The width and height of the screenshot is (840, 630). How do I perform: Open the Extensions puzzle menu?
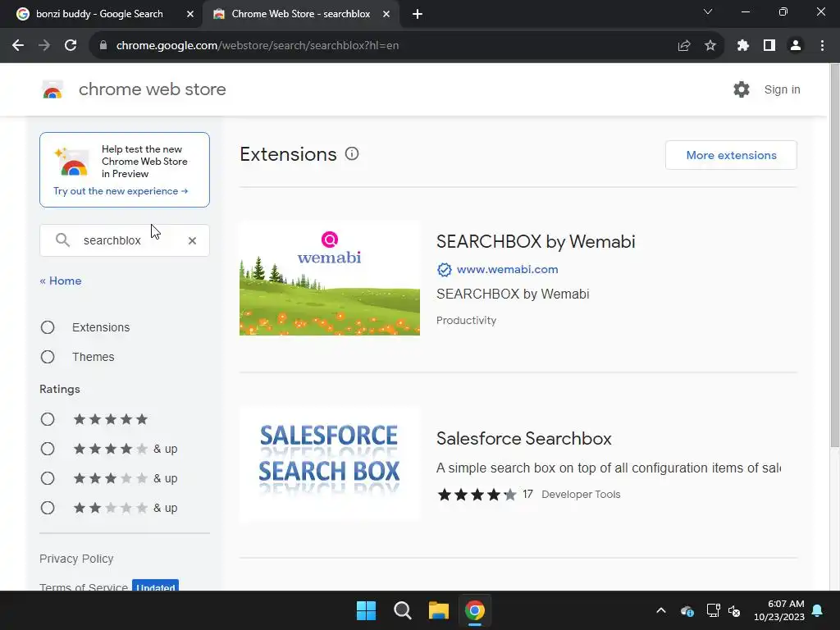(x=742, y=46)
